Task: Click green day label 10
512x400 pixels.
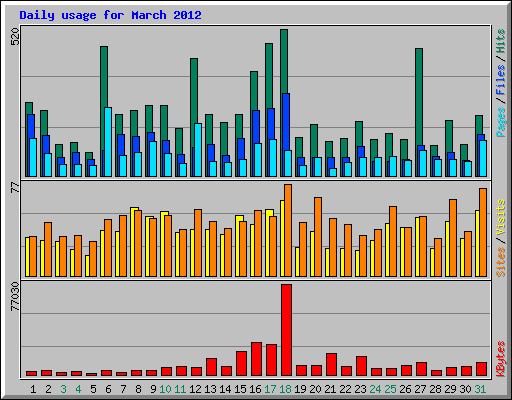Action: (165, 389)
